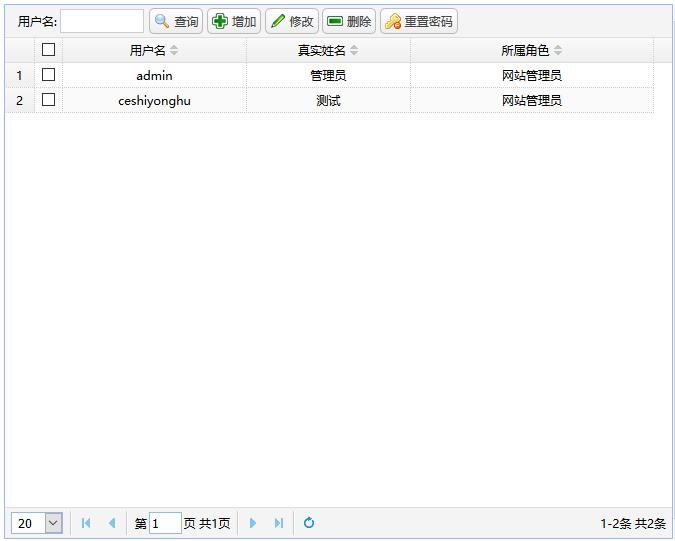The width and height of the screenshot is (675, 541).
Task: Go to next page in pagination
Action: coord(253,523)
